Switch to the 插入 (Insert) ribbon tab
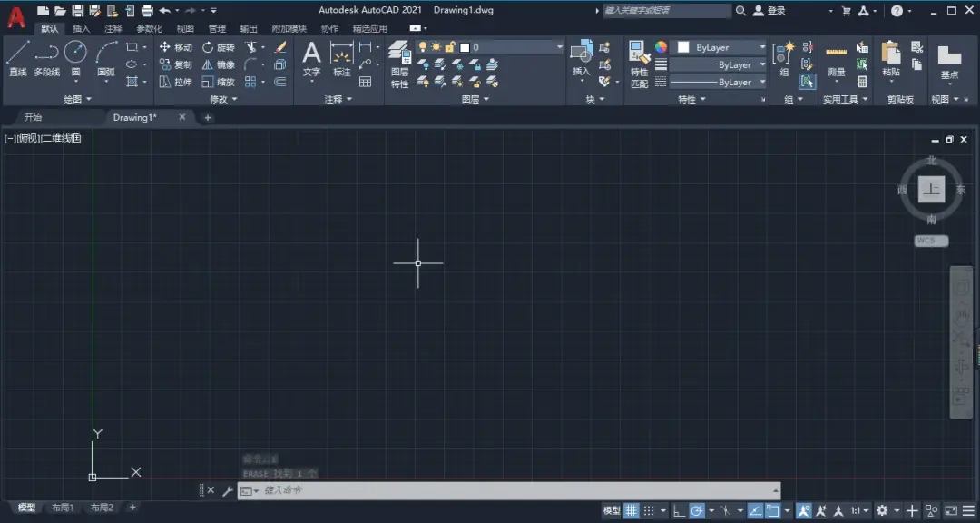Image resolution: width=980 pixels, height=523 pixels. 82,28
